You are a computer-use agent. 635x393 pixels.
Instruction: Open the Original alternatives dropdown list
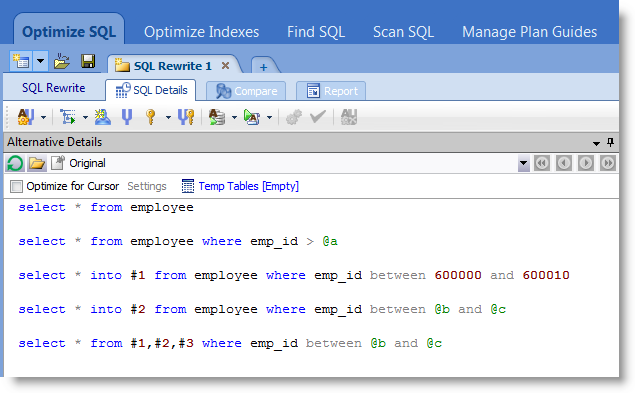[523, 163]
